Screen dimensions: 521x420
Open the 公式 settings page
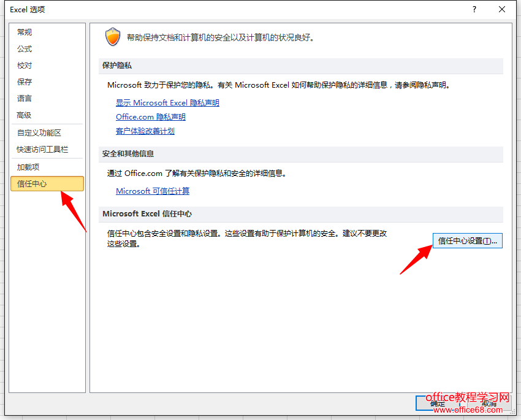(x=25, y=48)
